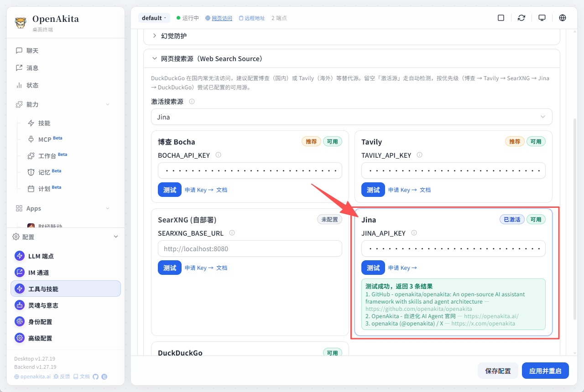Collapse the 网页搜索源 section

[x=352, y=59]
